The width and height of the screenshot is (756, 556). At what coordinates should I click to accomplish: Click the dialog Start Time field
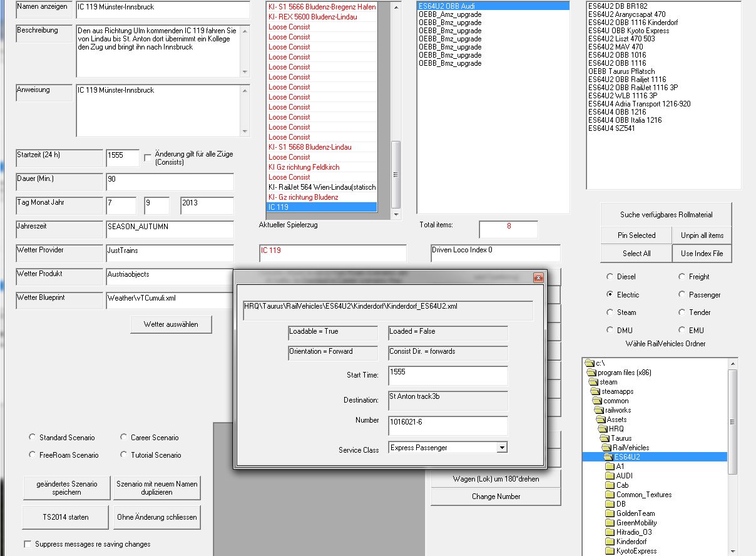click(448, 376)
